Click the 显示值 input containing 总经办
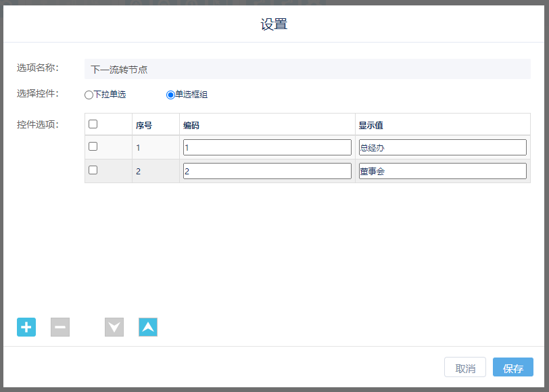549x392 pixels. (442, 147)
